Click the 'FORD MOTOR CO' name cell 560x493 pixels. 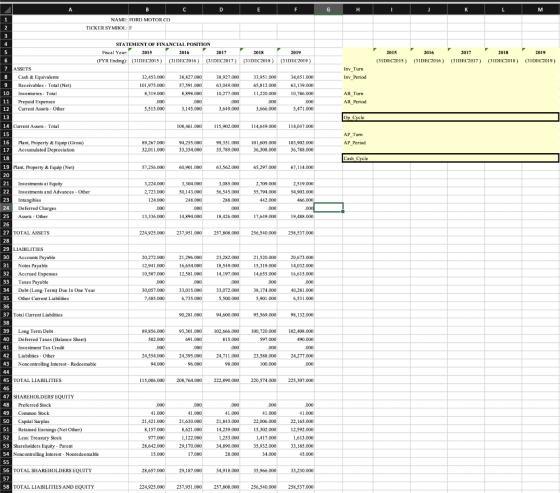149,20
